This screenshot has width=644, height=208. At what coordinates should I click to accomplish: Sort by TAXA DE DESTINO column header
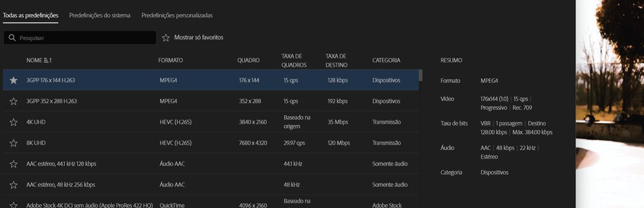[x=336, y=60]
